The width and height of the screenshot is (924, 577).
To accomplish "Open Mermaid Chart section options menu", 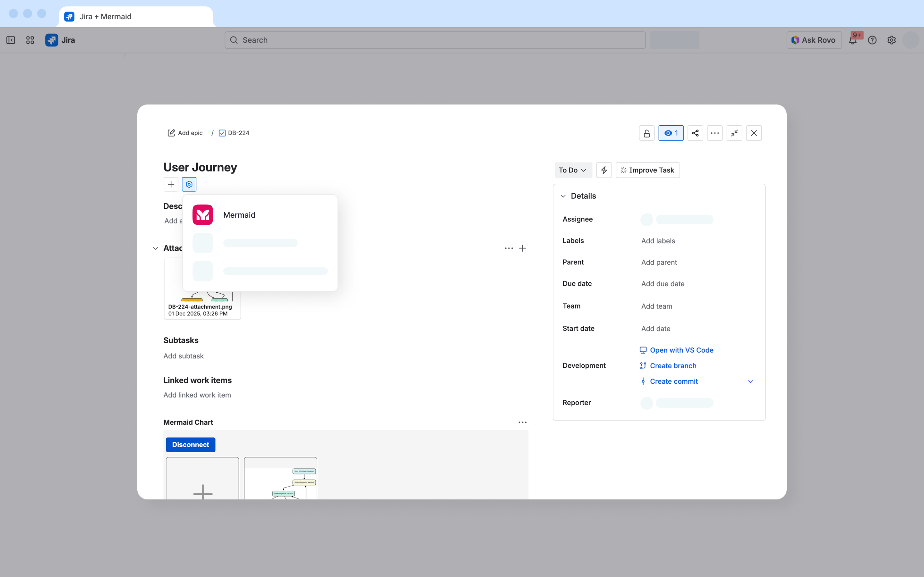I will tap(522, 422).
